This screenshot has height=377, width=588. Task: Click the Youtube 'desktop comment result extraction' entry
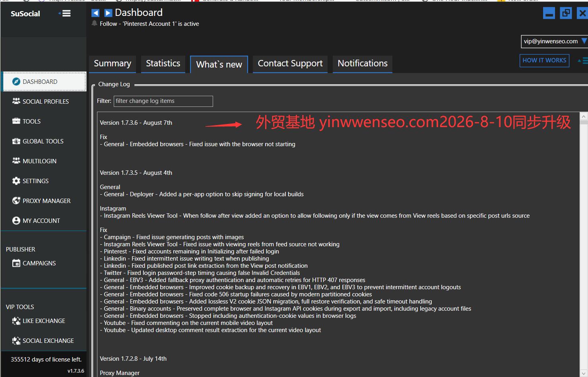click(x=210, y=330)
